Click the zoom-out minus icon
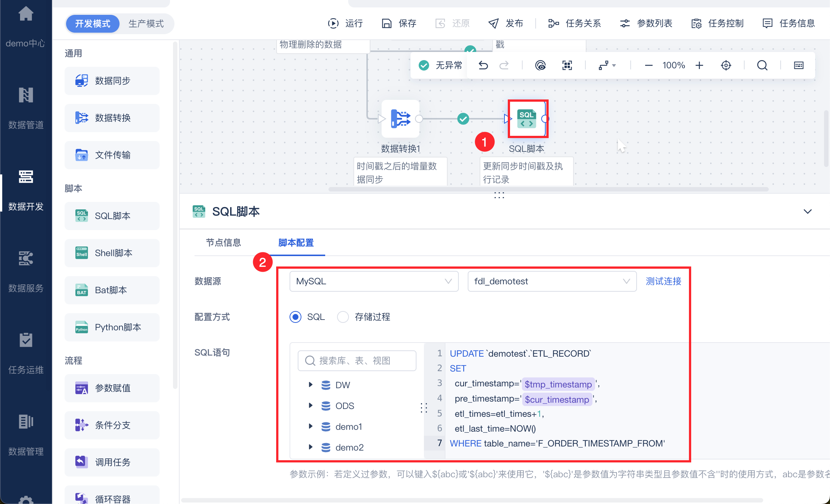Screen dimensions: 830x504 coord(648,65)
